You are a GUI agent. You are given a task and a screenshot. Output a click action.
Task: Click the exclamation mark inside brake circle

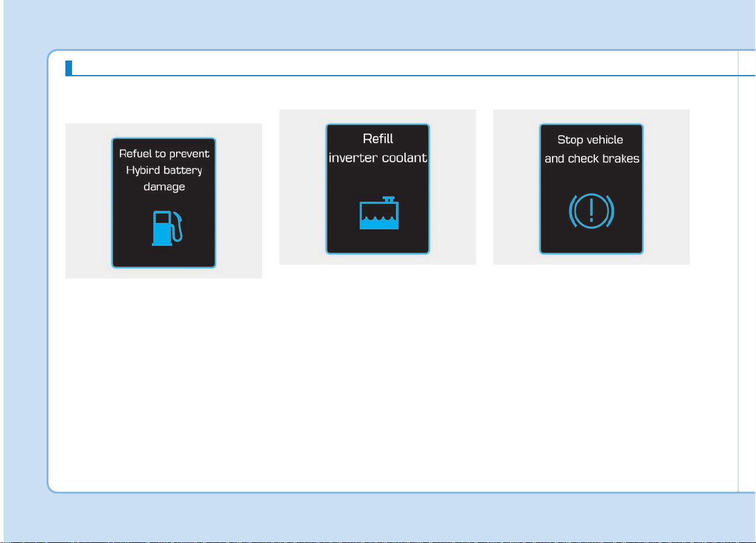(x=591, y=212)
